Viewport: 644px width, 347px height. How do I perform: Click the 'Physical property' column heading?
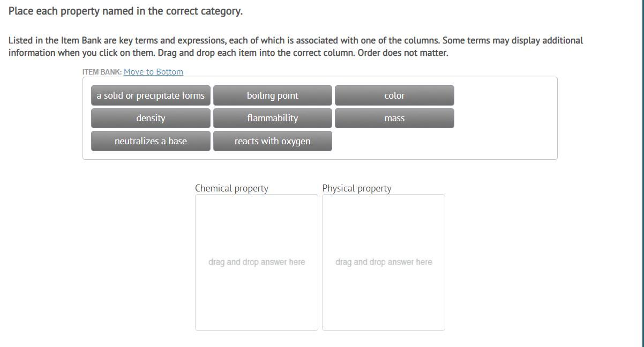point(357,188)
